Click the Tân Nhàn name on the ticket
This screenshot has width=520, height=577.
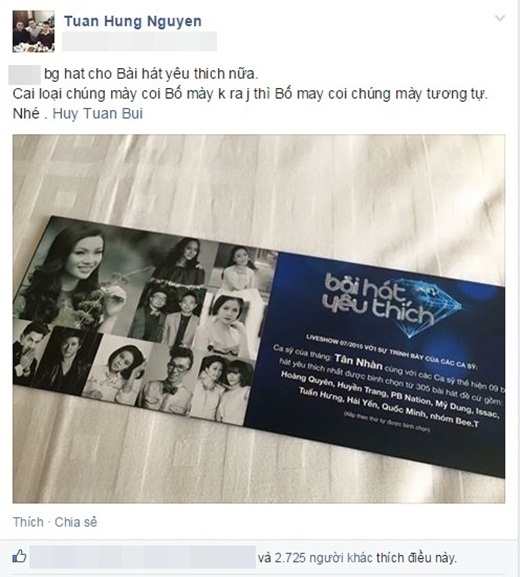point(359,362)
